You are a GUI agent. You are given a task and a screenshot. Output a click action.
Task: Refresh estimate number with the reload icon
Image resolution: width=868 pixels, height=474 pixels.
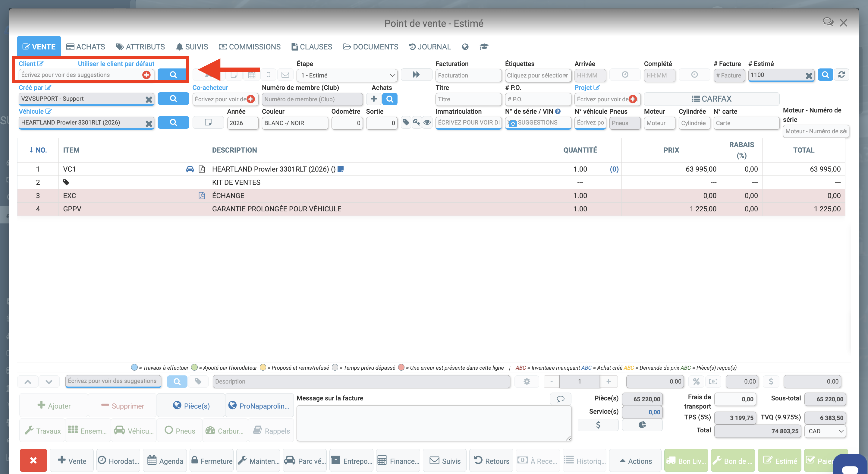point(841,75)
